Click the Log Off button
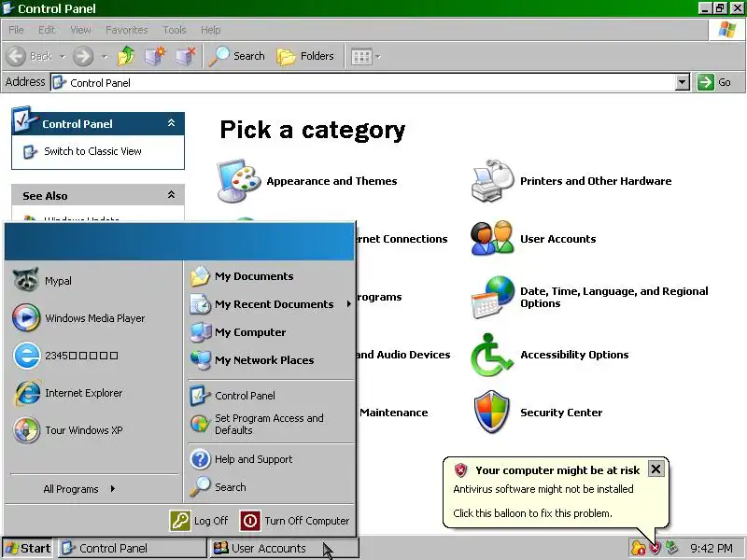 199,521
